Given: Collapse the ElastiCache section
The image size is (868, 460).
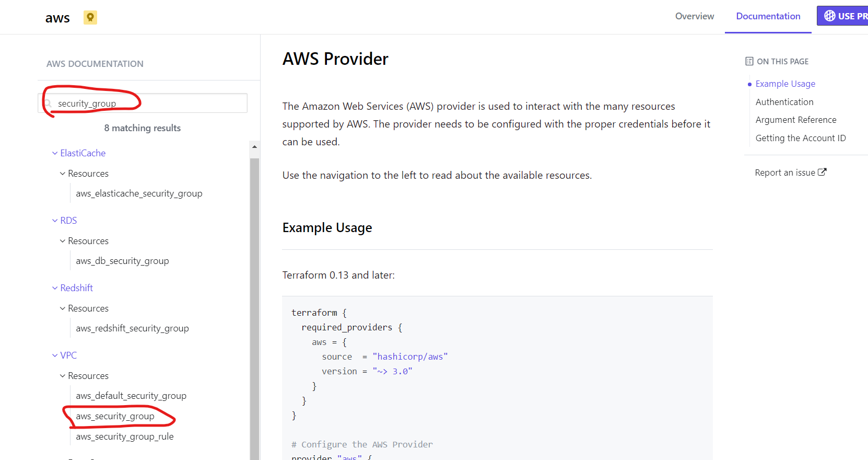Looking at the screenshot, I should (55, 153).
